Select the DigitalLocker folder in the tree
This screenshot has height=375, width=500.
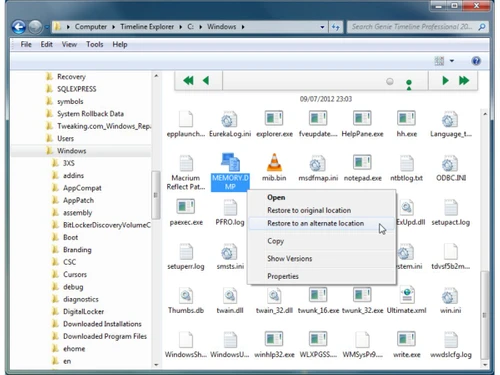[x=83, y=311]
